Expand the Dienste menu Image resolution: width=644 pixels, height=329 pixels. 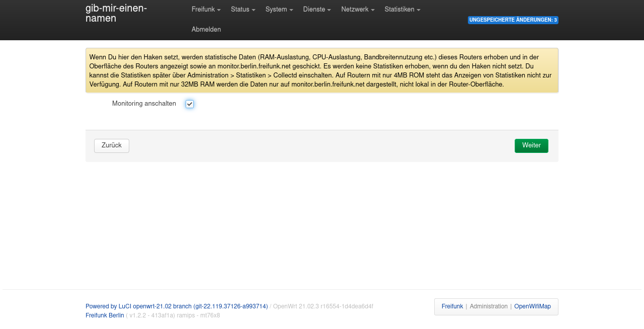tap(316, 10)
